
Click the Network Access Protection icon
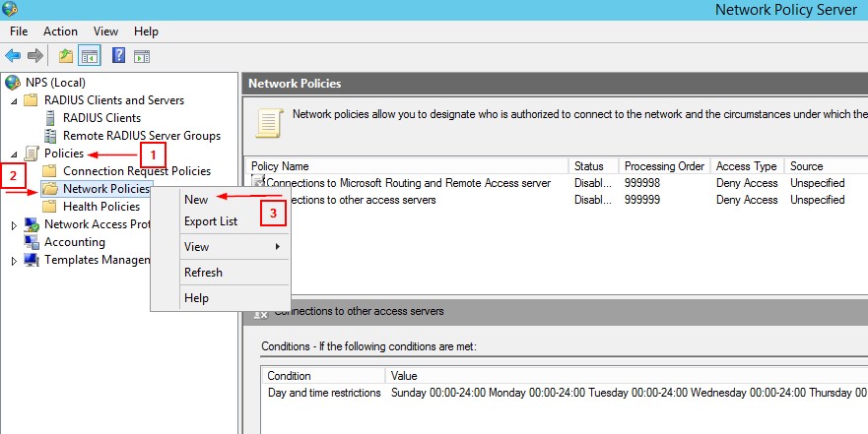(32, 224)
